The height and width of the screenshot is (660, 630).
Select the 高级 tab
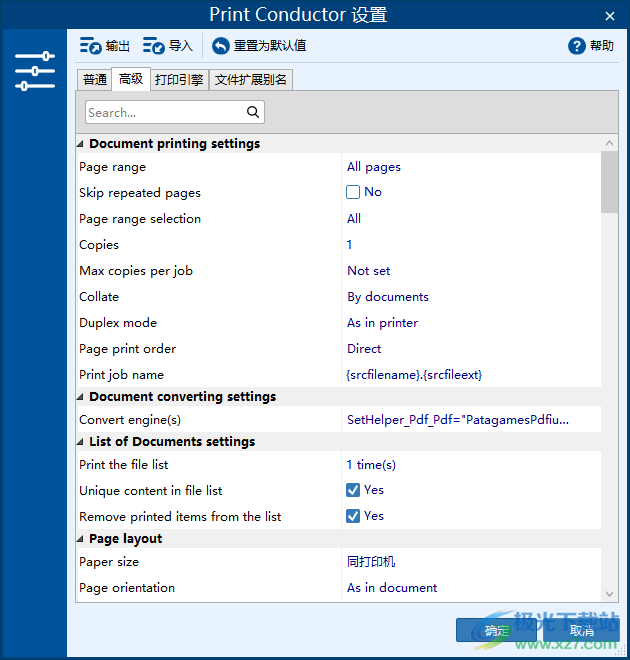[131, 79]
